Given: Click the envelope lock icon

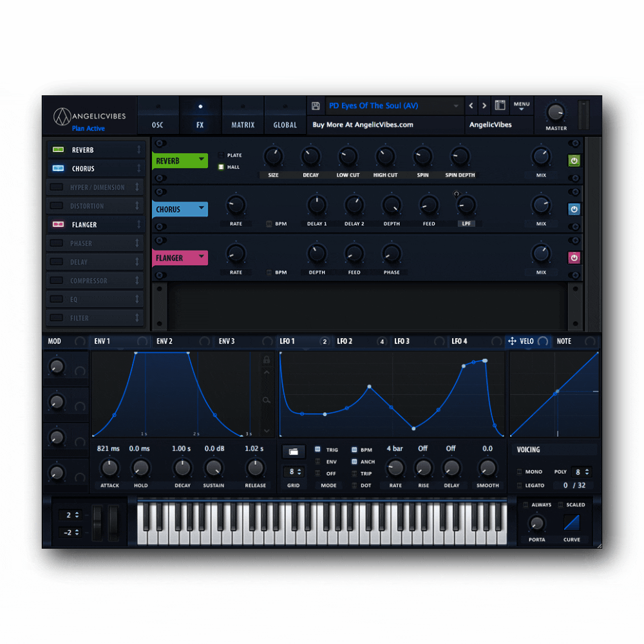Looking at the screenshot, I should [x=267, y=360].
